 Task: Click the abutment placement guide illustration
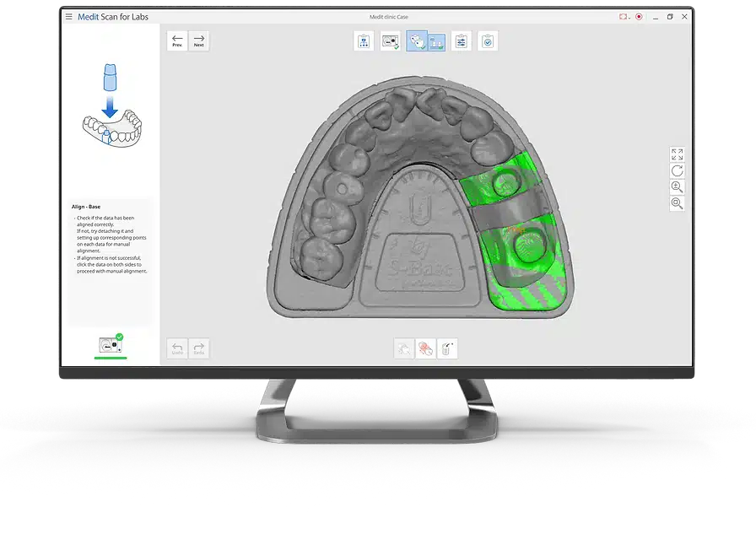coord(111,105)
